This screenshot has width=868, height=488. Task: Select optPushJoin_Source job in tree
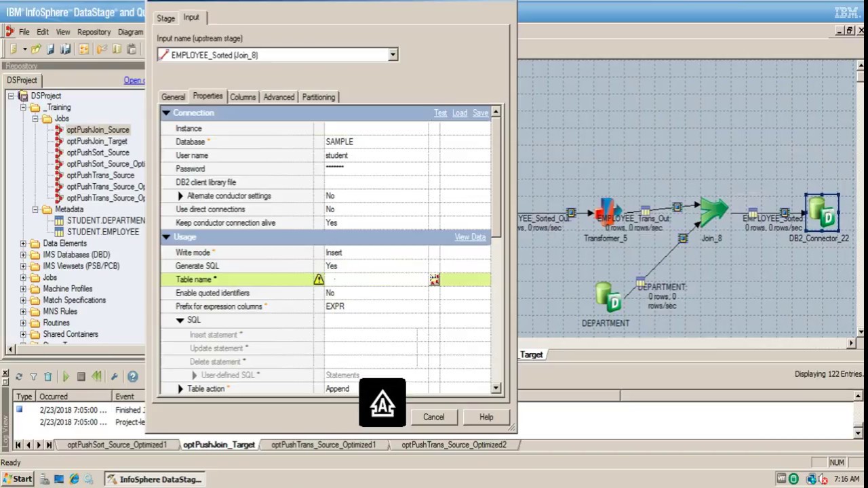pos(98,129)
